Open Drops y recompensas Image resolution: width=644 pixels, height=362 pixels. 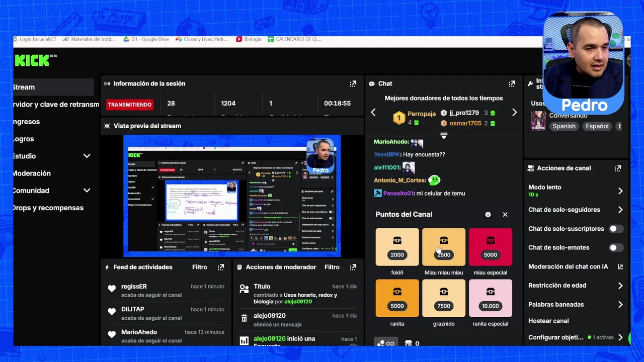pos(48,208)
